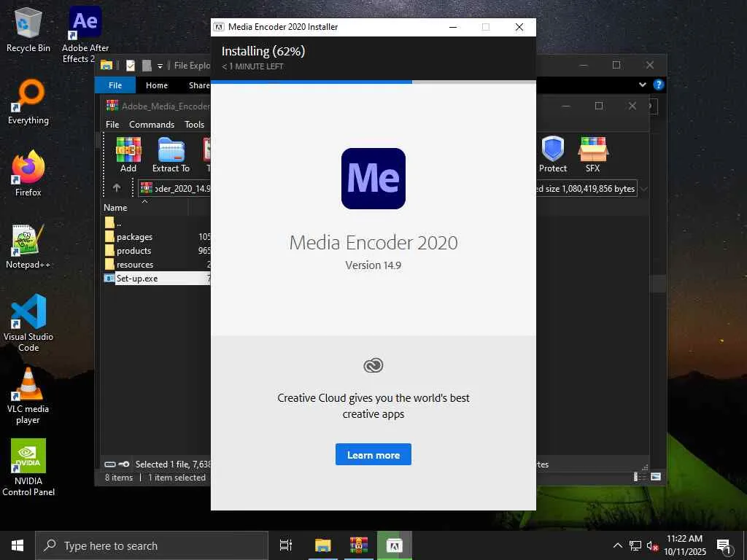
Task: Click the 'Installing (62%)' status text
Action: tap(263, 51)
